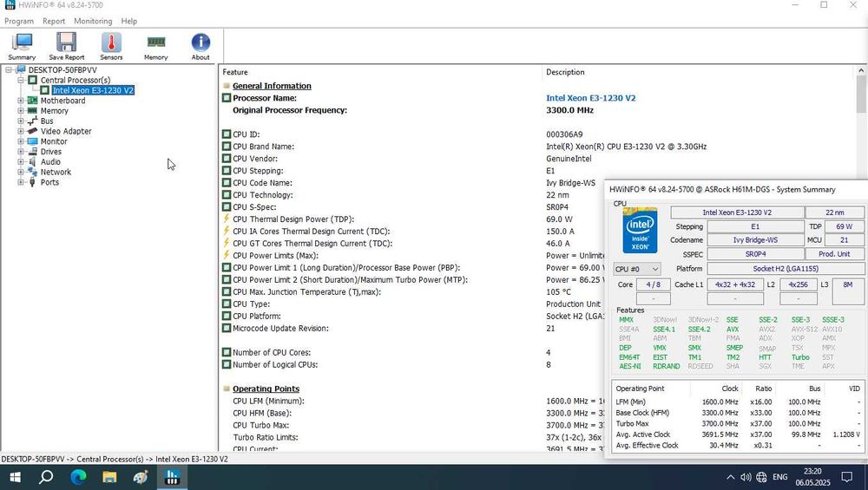Click the Audio speaker tree icon

click(x=33, y=161)
